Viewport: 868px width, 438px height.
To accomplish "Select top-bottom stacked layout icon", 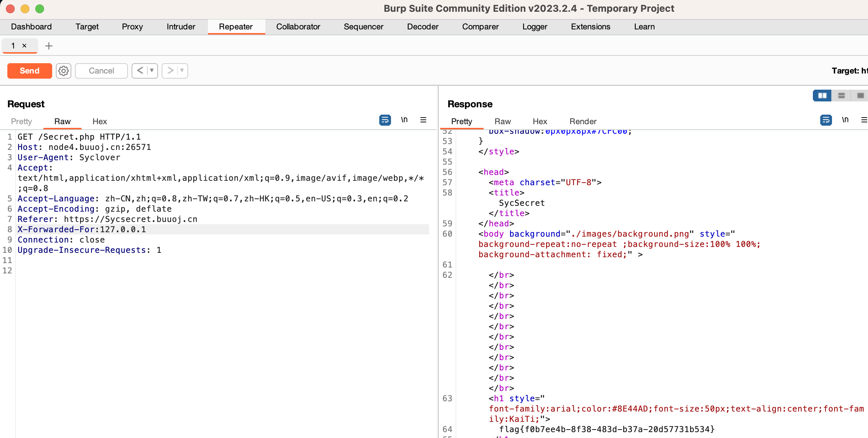I will [x=842, y=96].
